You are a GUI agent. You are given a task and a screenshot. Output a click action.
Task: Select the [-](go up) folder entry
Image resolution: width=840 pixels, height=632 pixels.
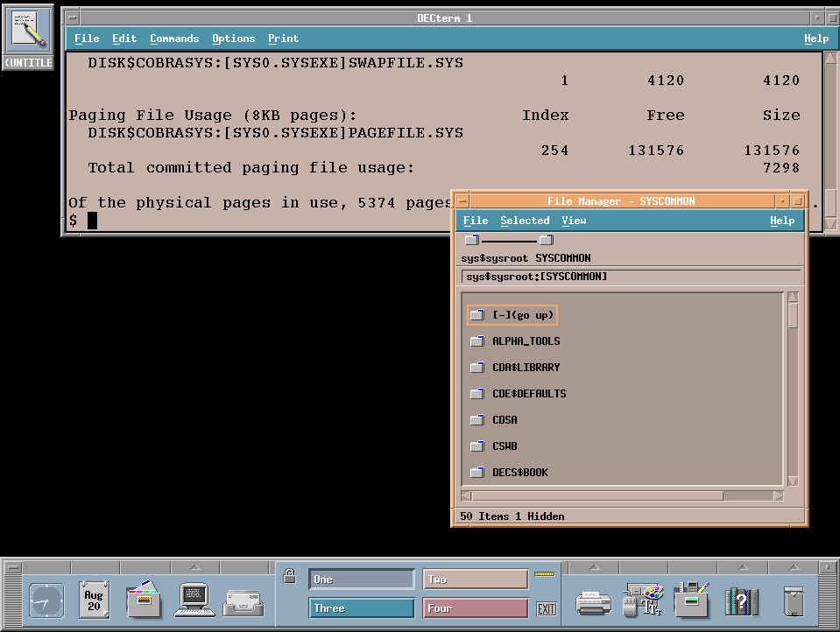tap(512, 315)
